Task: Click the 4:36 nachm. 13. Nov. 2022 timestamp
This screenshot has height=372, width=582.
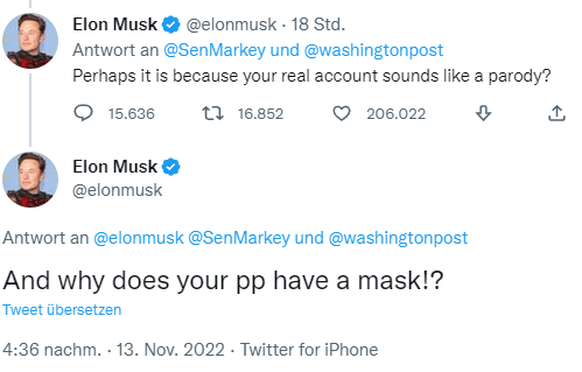Action: [x=114, y=350]
